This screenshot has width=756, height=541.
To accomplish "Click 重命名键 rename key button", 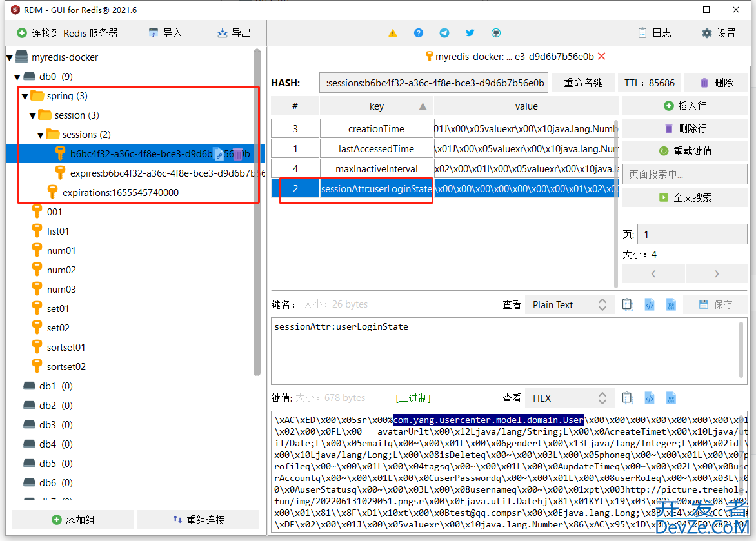I will (x=583, y=83).
